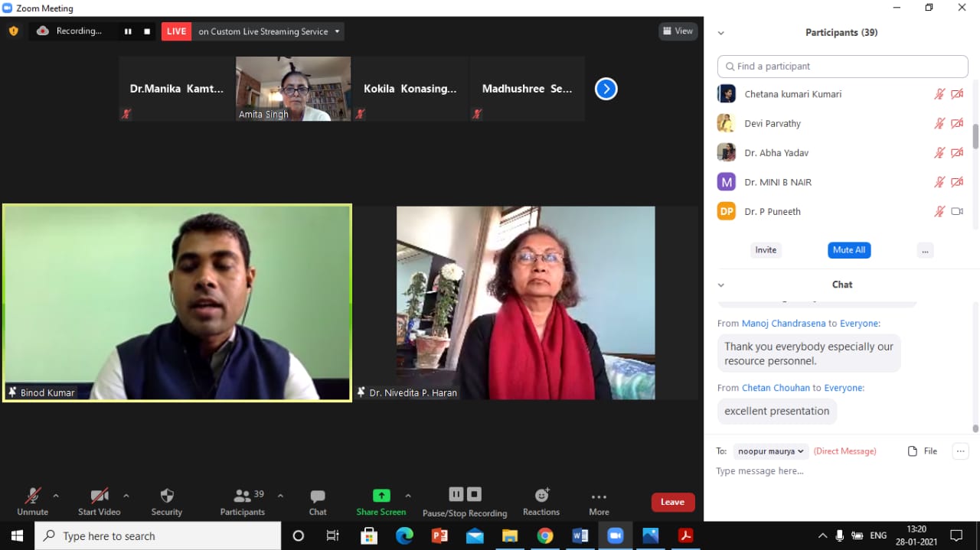Open the Chat icon in toolbar

(x=318, y=502)
